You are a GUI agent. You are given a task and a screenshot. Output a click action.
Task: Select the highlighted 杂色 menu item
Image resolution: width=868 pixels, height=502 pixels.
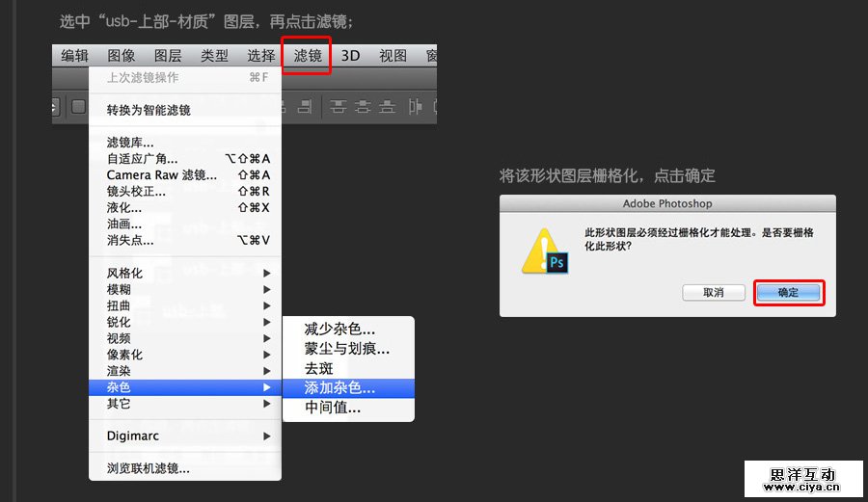(185, 387)
